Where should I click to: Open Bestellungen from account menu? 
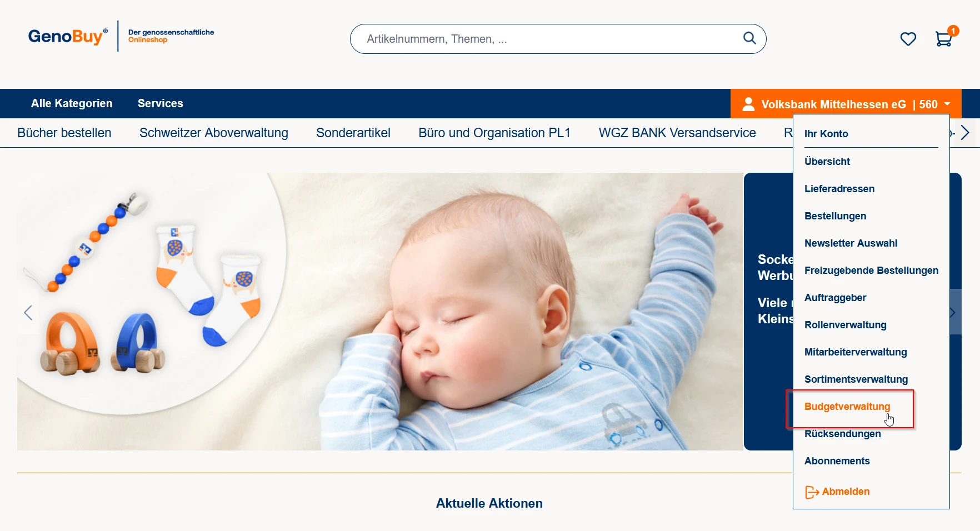point(835,216)
